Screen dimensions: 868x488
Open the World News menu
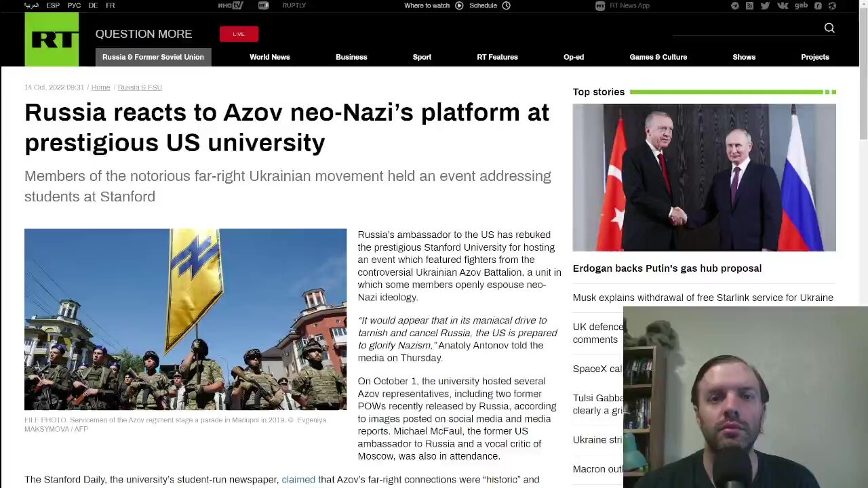[269, 57]
